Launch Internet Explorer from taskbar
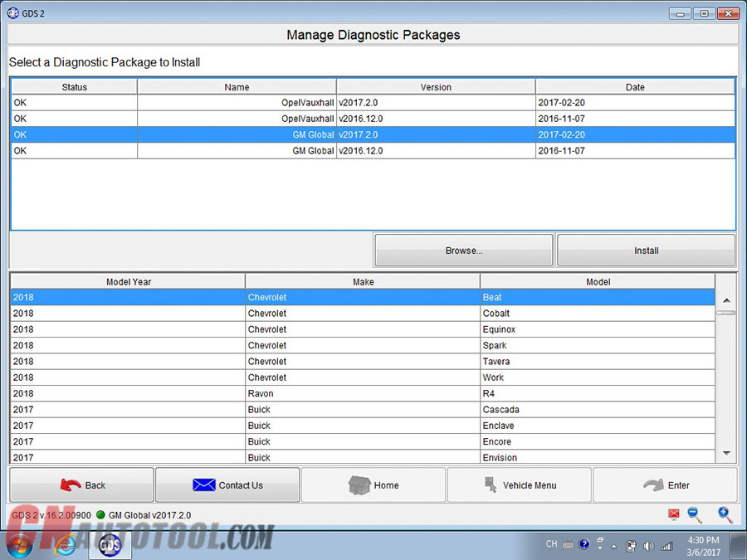The height and width of the screenshot is (560, 747). pyautogui.click(x=65, y=545)
